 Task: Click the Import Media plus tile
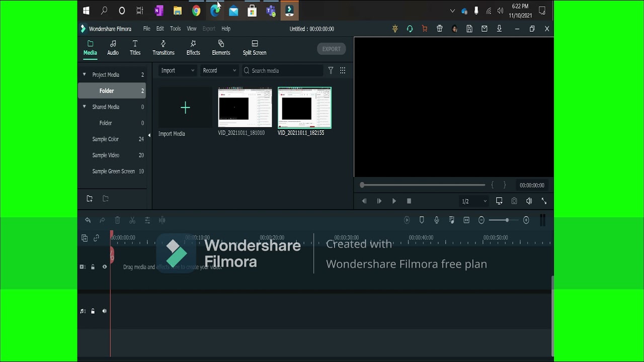pyautogui.click(x=185, y=108)
